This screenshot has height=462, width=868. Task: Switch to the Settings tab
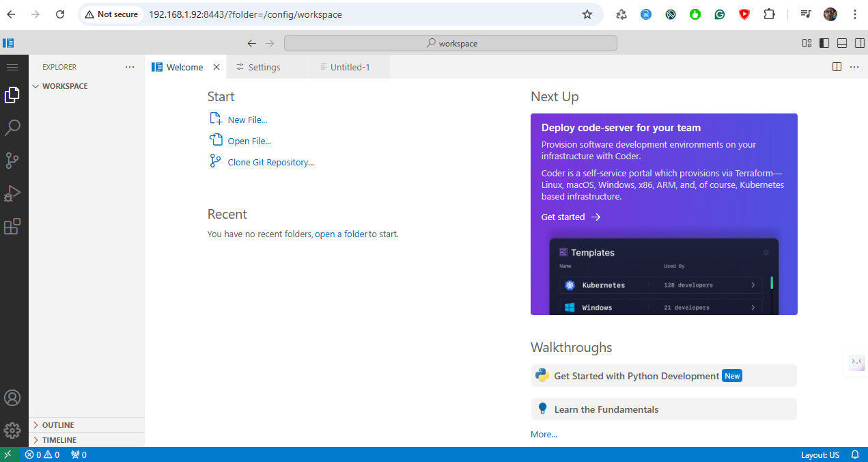(x=265, y=66)
